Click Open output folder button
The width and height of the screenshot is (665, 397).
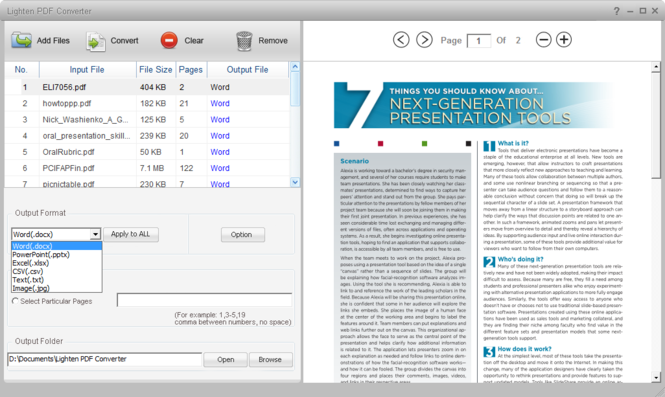pos(225,360)
